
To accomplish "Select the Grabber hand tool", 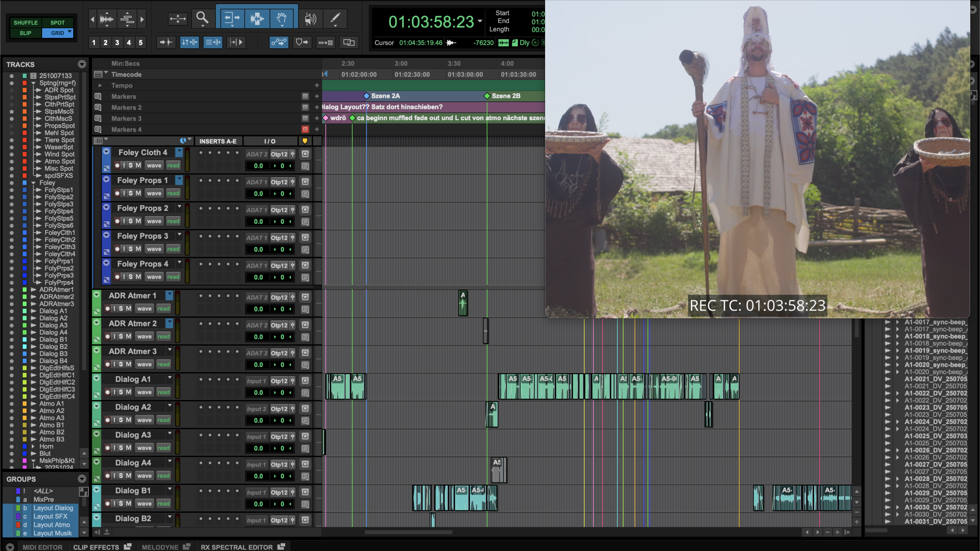I will [x=282, y=18].
